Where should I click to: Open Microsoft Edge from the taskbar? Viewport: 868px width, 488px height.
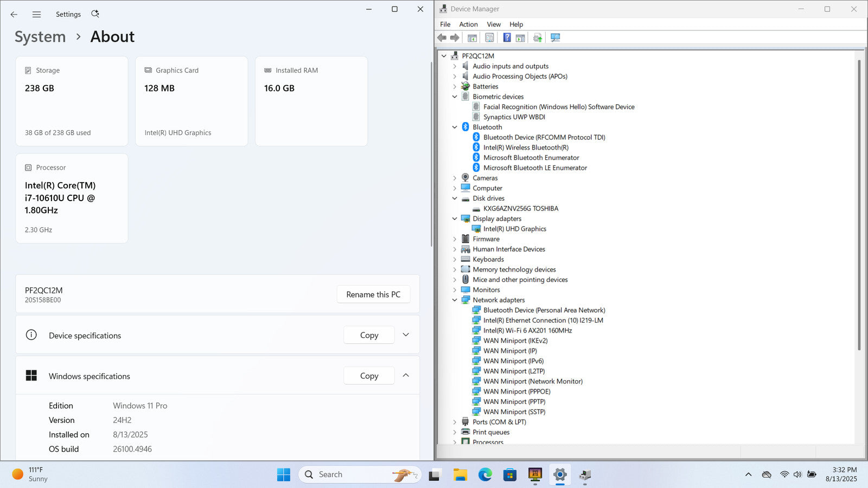pos(485,475)
